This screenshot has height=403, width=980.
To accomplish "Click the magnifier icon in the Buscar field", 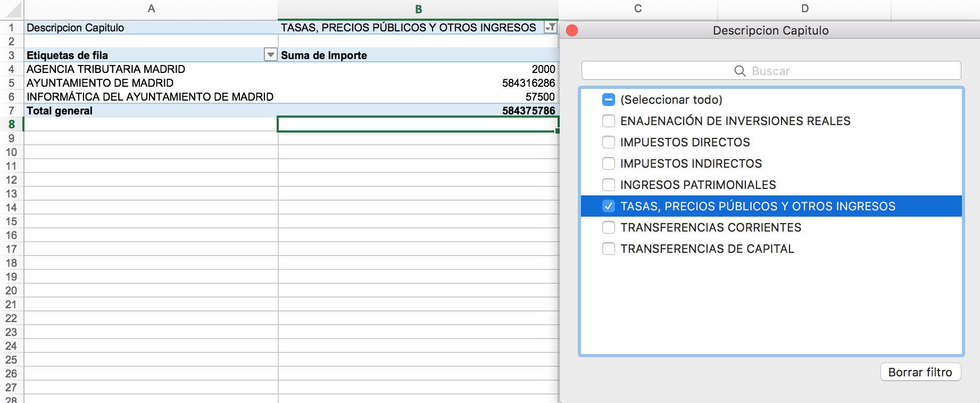I will point(740,71).
